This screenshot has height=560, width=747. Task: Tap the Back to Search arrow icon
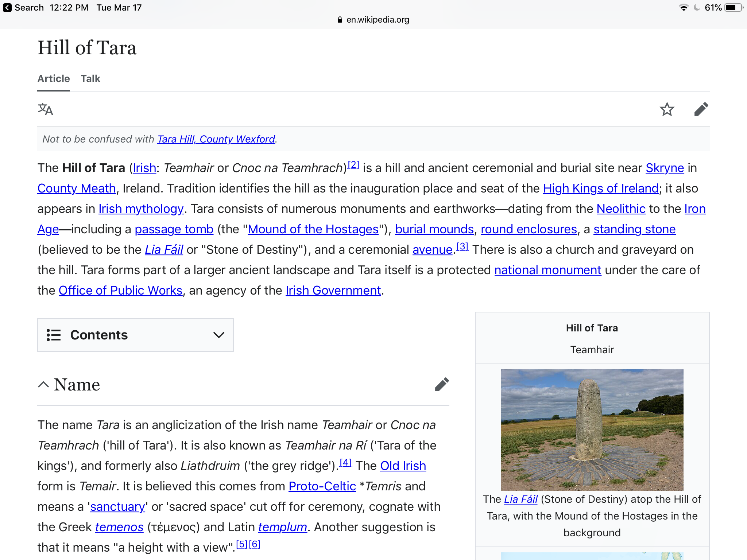pos(7,8)
